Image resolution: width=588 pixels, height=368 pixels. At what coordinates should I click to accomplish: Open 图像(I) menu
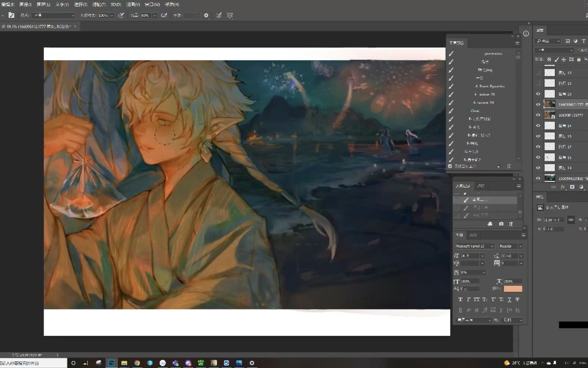click(x=26, y=4)
